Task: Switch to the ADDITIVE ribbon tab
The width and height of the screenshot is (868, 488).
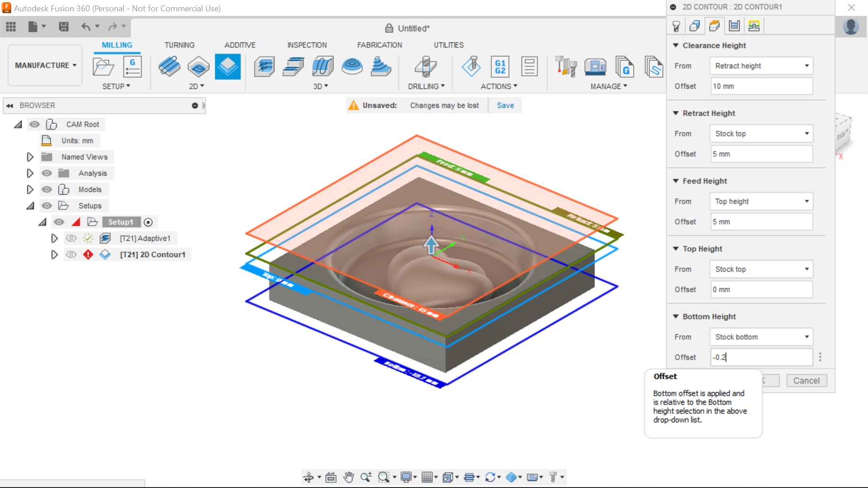Action: coord(239,45)
